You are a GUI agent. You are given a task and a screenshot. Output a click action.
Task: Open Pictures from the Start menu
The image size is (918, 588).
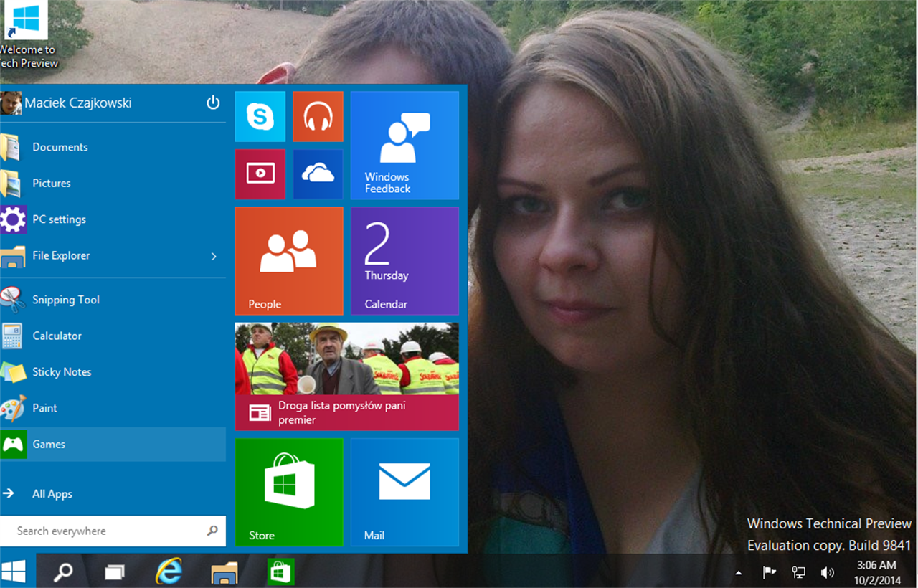point(51,183)
